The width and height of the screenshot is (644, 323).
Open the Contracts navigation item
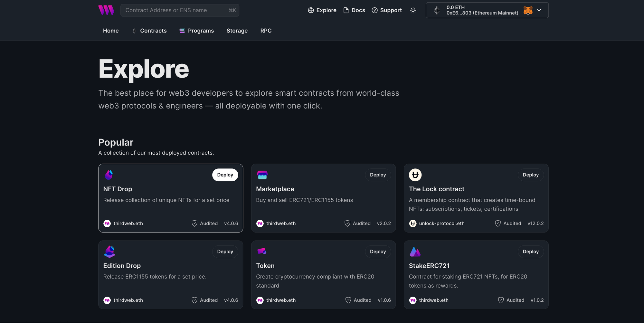click(153, 31)
